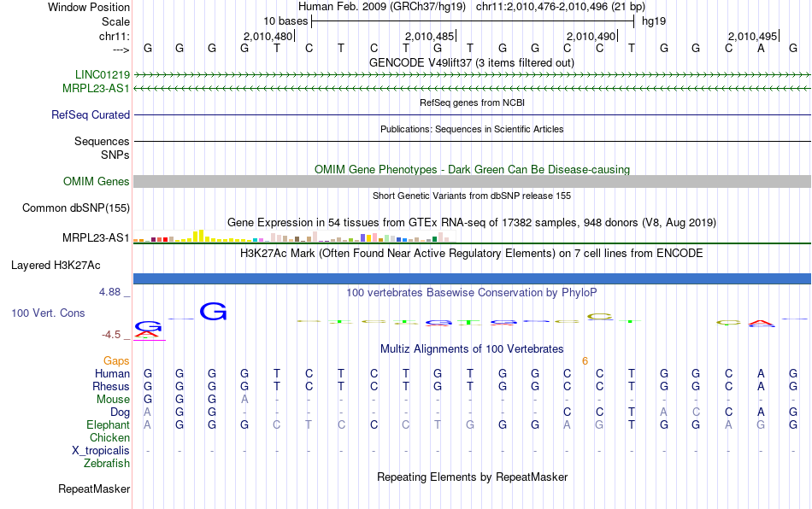Viewport: 812px width, 509px height.
Task: Click the large blue G in conservation logo
Action: [x=213, y=312]
